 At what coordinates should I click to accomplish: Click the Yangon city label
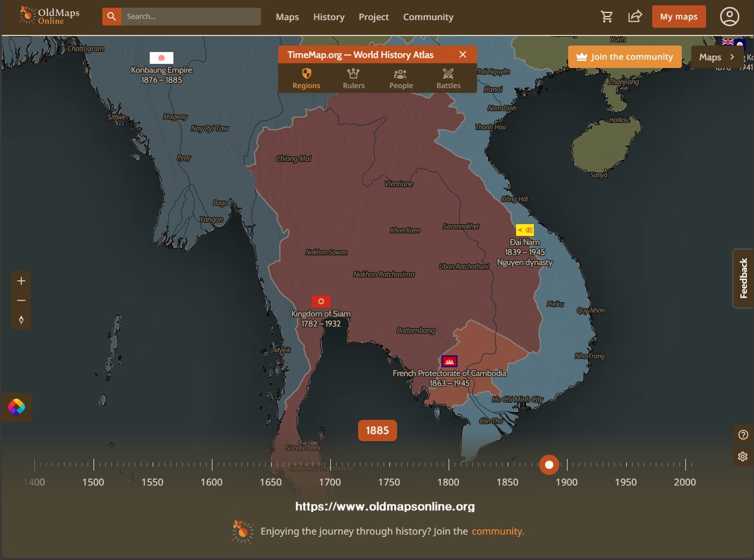point(211,219)
